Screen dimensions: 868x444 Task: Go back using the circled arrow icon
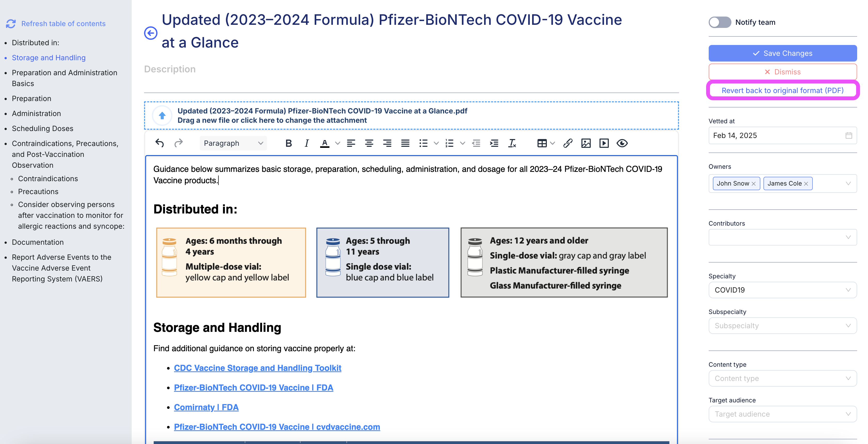[x=151, y=33]
